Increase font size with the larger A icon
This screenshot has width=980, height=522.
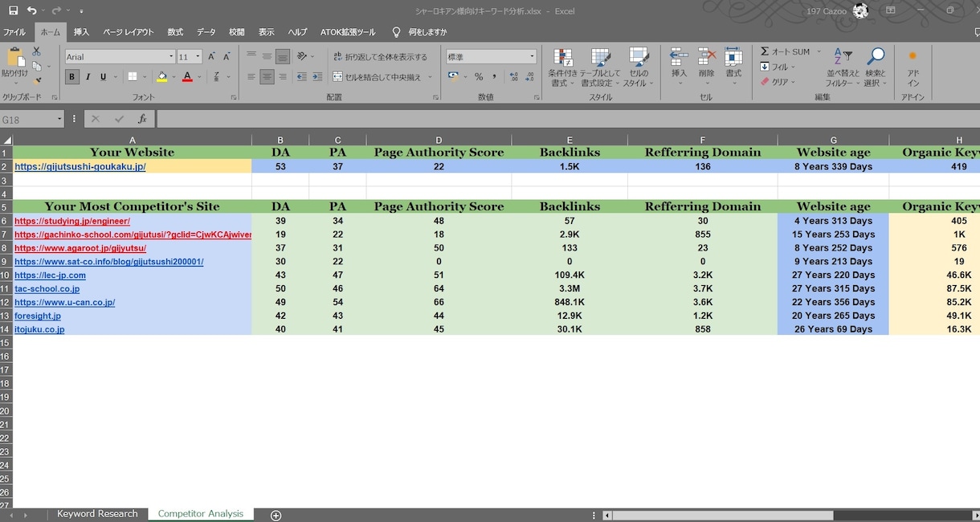point(211,57)
